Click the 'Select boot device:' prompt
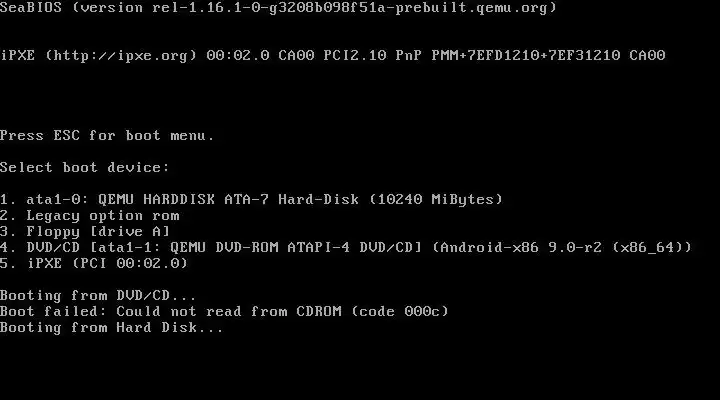Image resolution: width=720 pixels, height=400 pixels. tap(84, 167)
